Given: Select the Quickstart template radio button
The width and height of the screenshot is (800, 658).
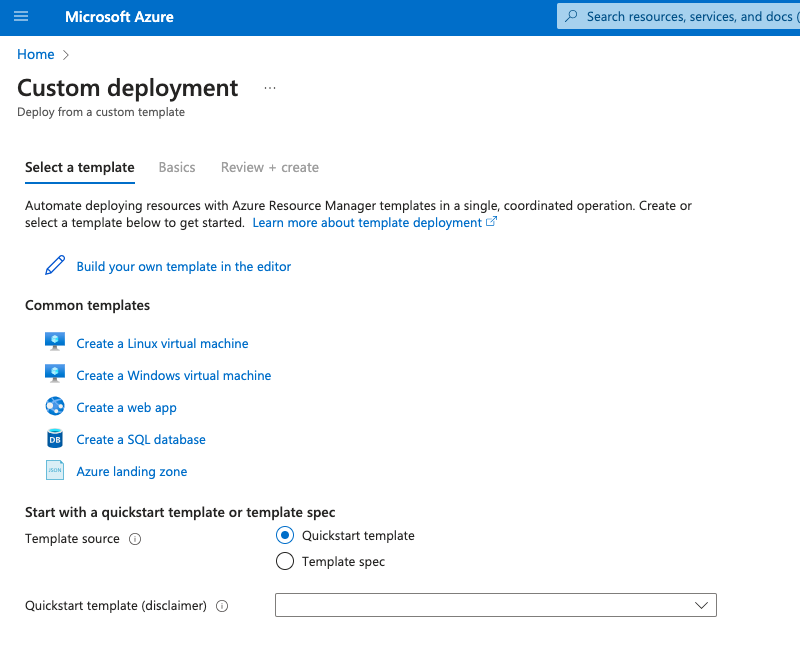Looking at the screenshot, I should pos(284,535).
